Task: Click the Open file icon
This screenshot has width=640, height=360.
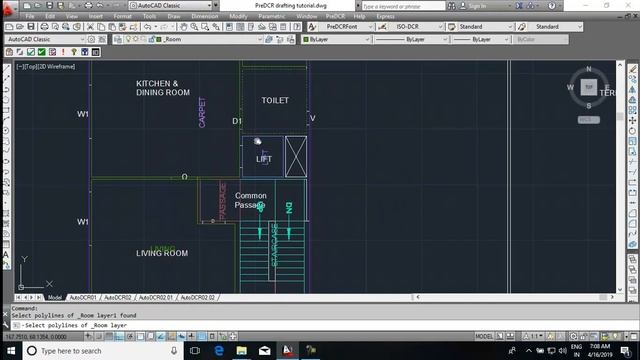Action: tap(20, 27)
